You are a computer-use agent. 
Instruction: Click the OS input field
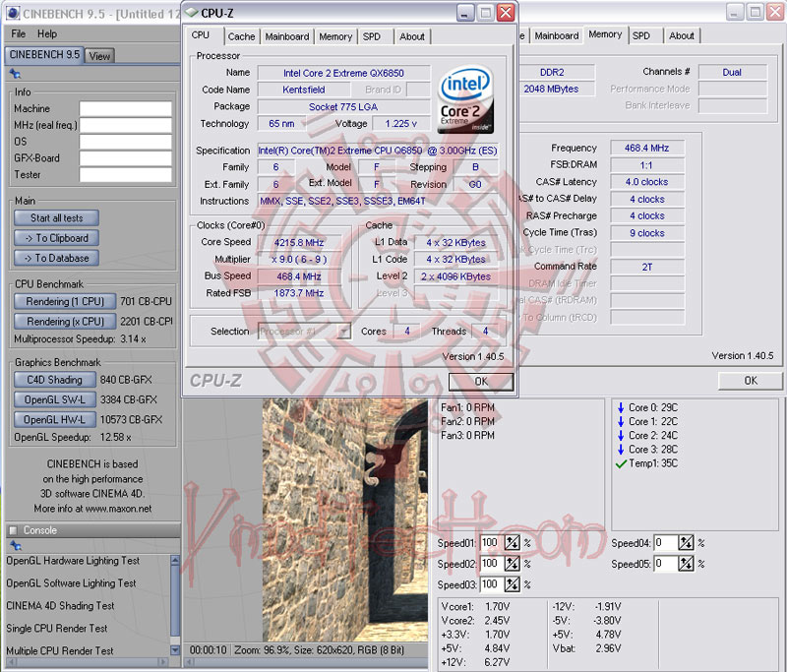click(x=126, y=142)
